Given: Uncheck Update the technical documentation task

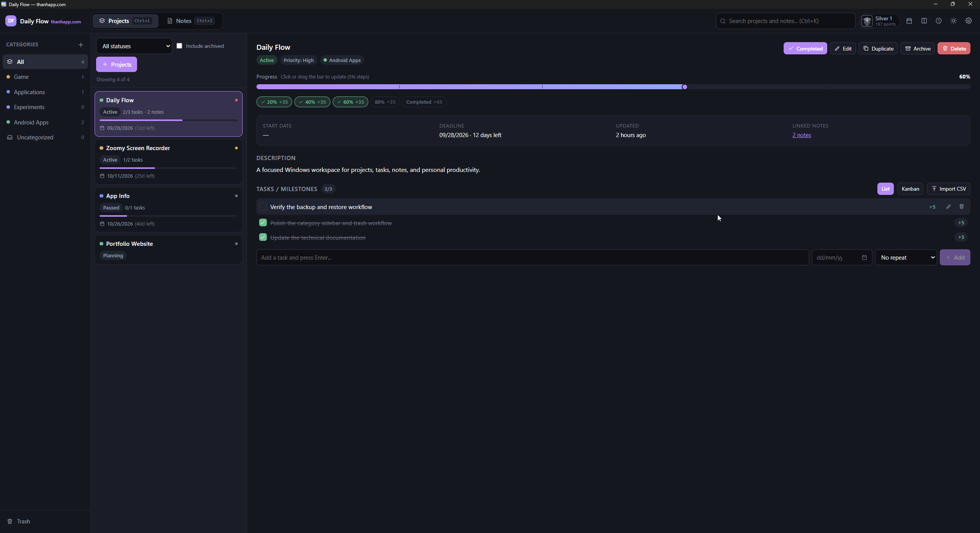Looking at the screenshot, I should (263, 237).
